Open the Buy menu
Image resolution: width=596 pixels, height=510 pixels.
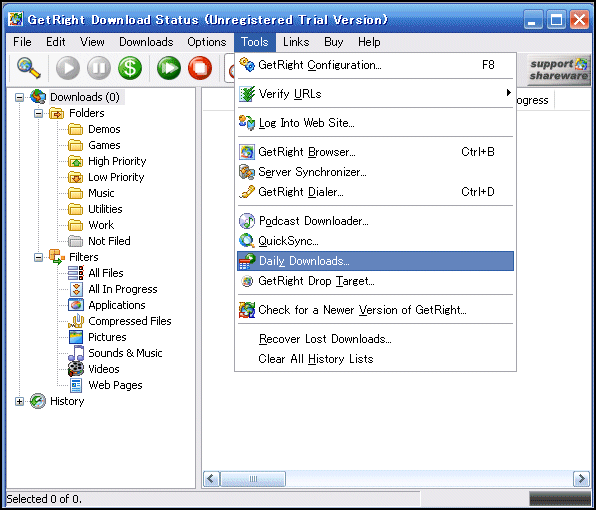tap(333, 42)
